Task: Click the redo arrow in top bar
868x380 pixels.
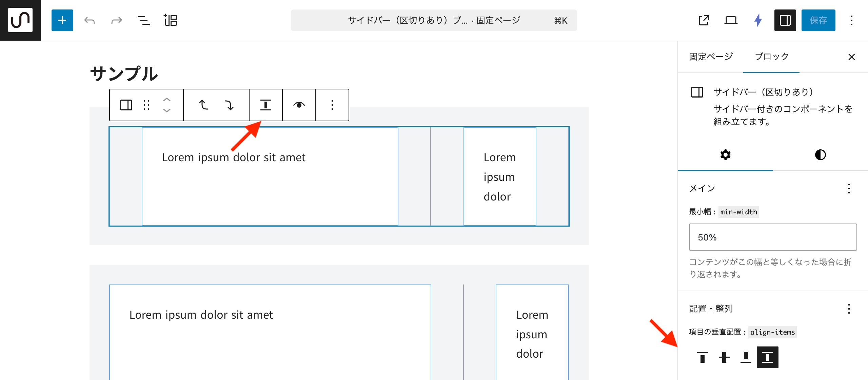Action: pos(116,20)
